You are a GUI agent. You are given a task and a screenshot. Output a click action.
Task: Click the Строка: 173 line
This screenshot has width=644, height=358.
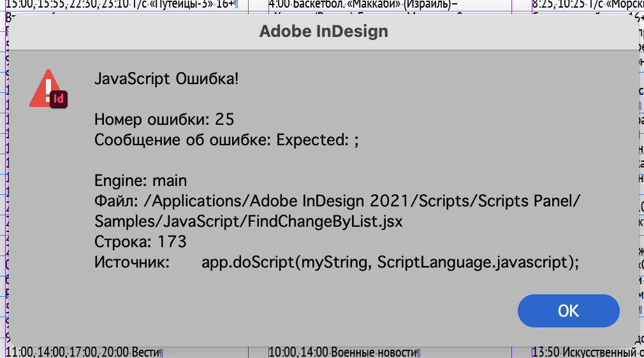pyautogui.click(x=140, y=241)
